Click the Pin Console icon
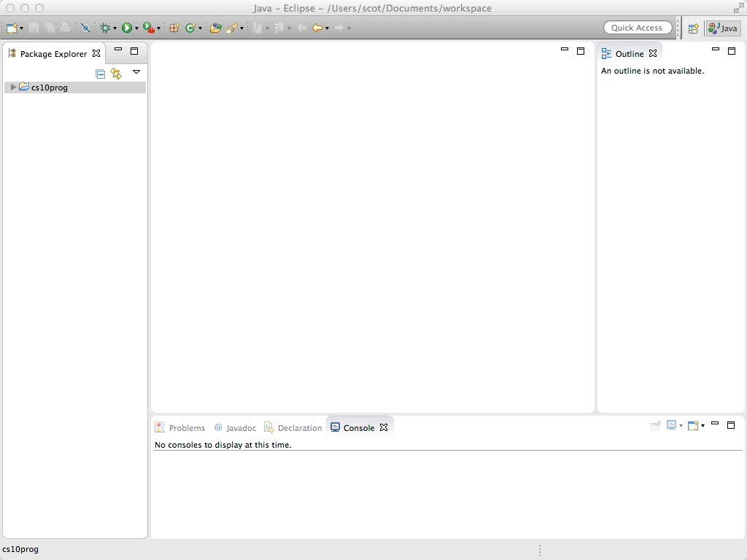This screenshot has height=560, width=747. pos(656,425)
